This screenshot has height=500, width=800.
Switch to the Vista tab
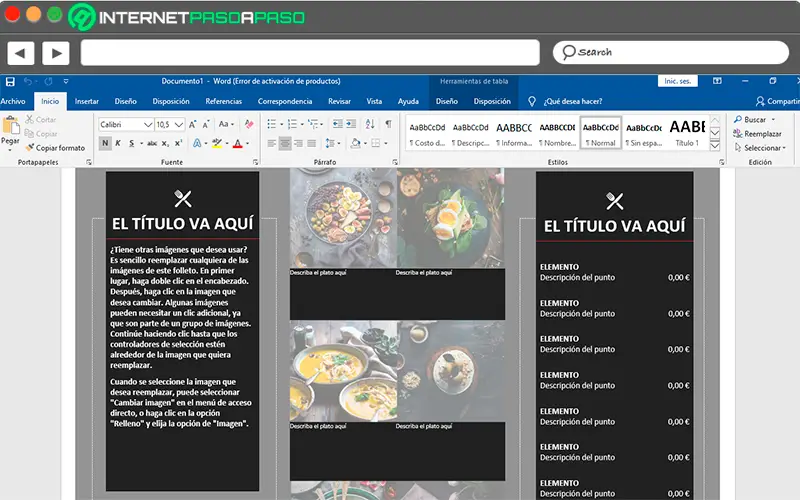374,101
